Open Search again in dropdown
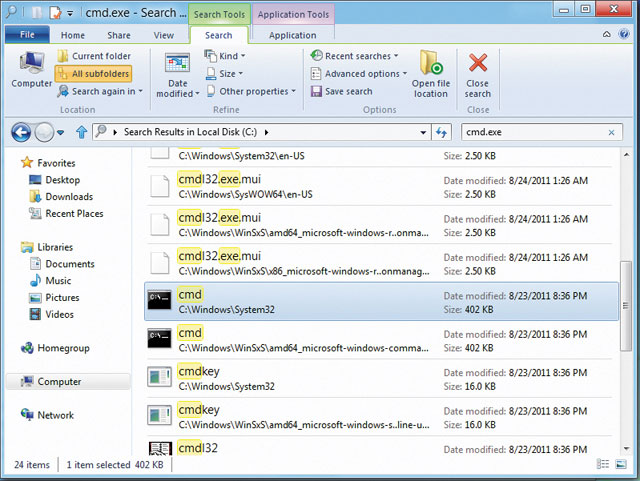 point(100,91)
